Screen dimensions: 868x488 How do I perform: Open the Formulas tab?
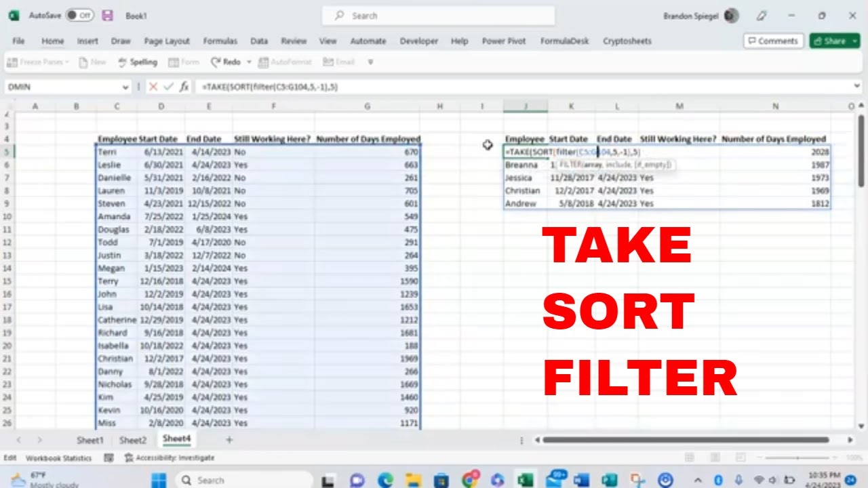220,41
